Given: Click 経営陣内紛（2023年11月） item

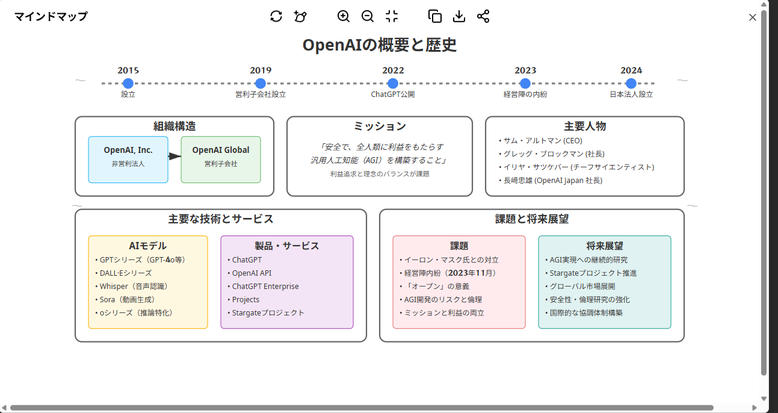Looking at the screenshot, I should click(x=450, y=273).
